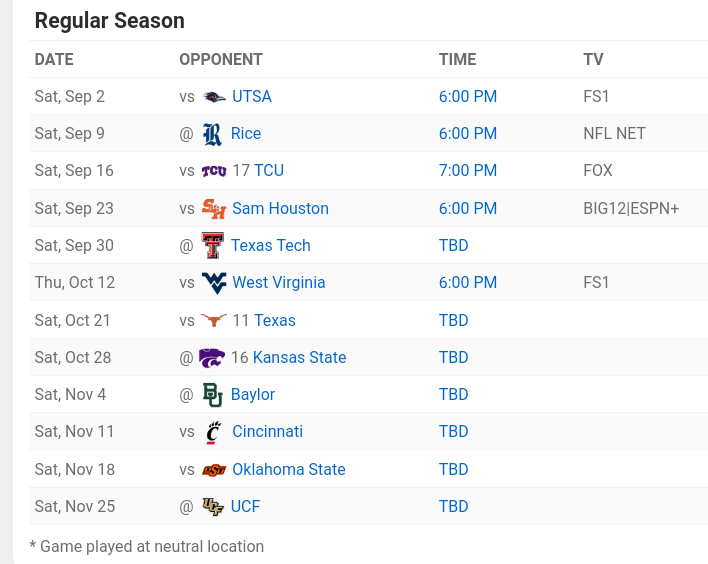The width and height of the screenshot is (708, 564).
Task: Open the Kansas State team page
Action: (299, 357)
